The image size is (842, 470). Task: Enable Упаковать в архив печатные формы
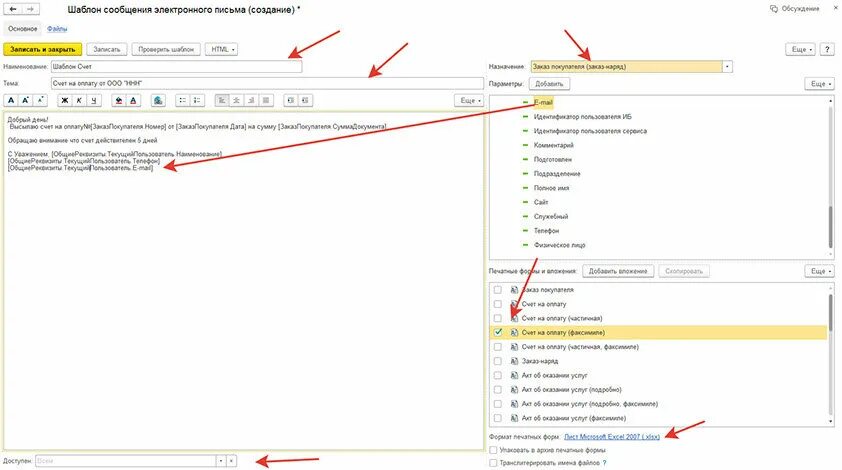coord(493,450)
